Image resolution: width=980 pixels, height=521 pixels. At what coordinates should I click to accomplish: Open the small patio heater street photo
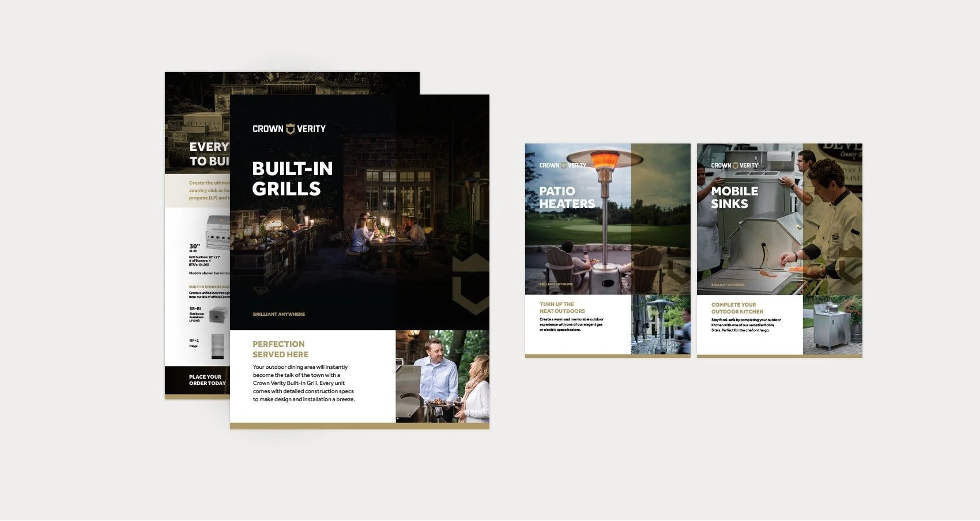point(661,325)
